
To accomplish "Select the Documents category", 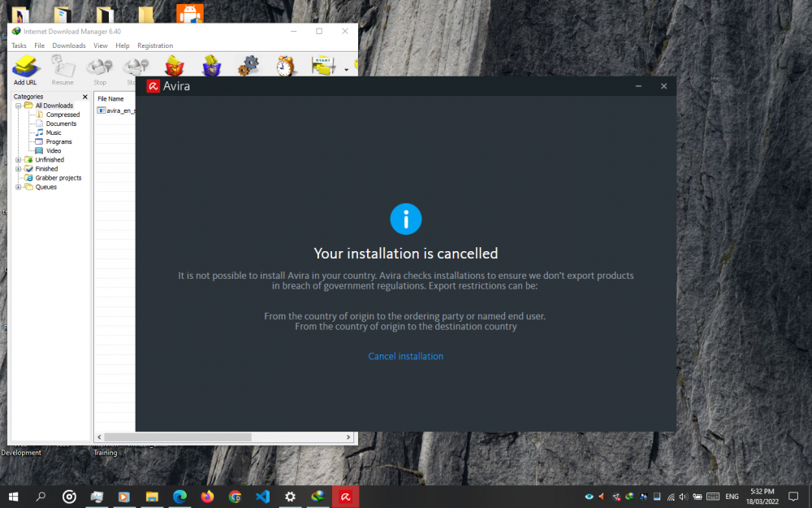I will [x=61, y=124].
